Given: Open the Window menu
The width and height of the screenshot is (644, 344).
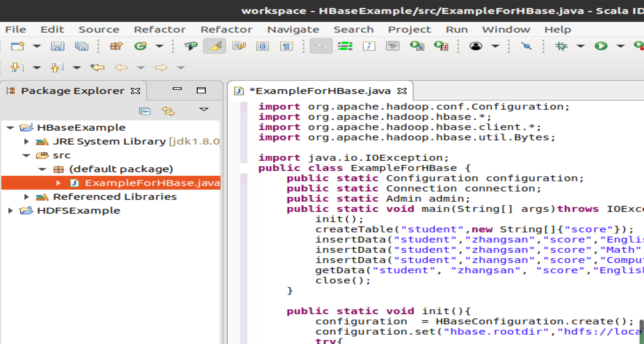Looking at the screenshot, I should click(506, 29).
